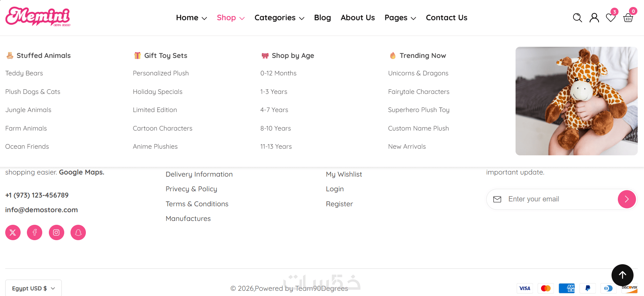644x296 pixels.
Task: Open the search icon in header
Action: [x=577, y=18]
